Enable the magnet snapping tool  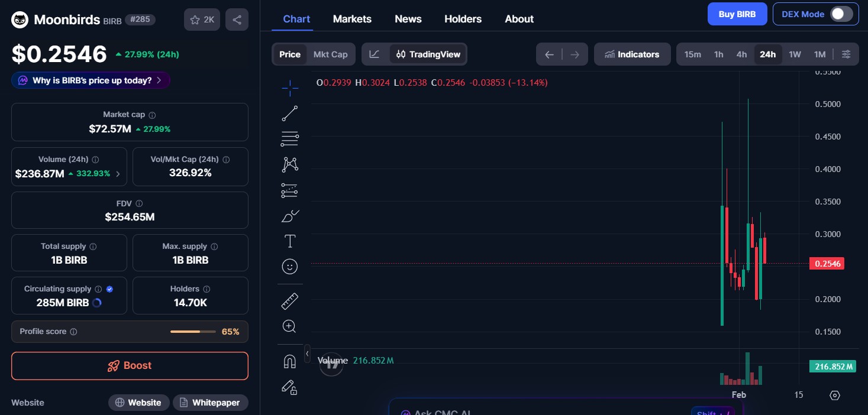pyautogui.click(x=290, y=361)
